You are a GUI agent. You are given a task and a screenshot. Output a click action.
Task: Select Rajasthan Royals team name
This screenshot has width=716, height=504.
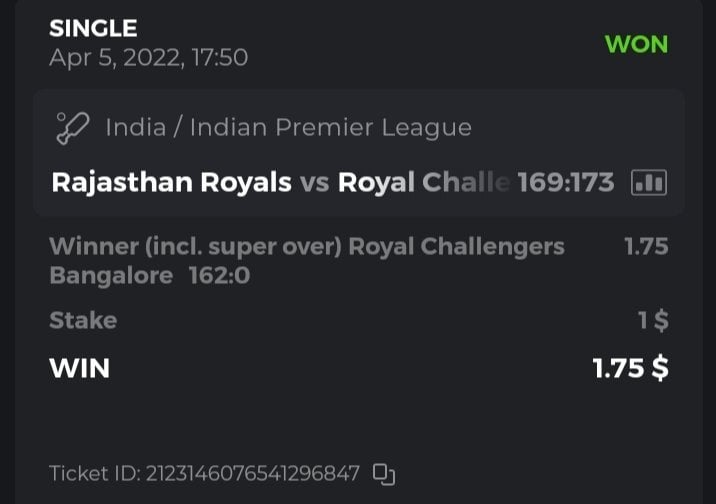[x=171, y=183]
